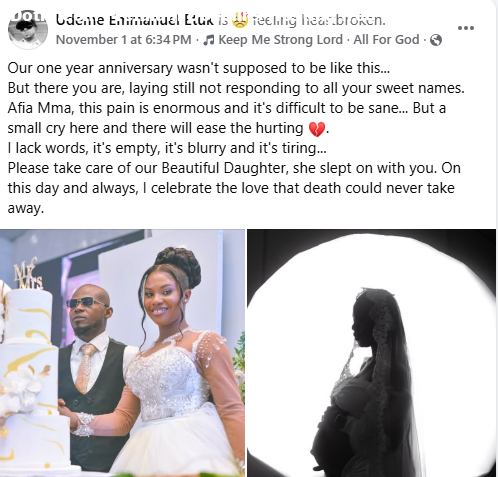This screenshot has width=498, height=477.
Task: Click the bride's face in the wedding photo
Action: tap(165, 299)
